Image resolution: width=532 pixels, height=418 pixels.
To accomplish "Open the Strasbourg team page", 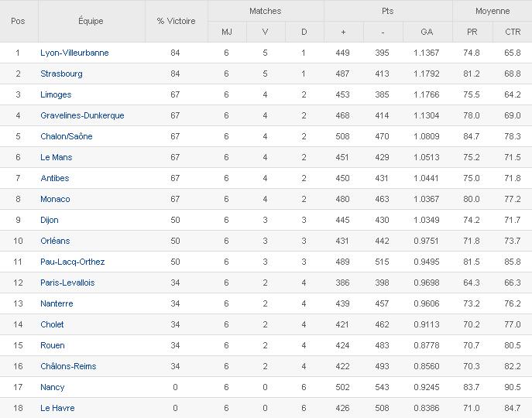I will pos(61,74).
